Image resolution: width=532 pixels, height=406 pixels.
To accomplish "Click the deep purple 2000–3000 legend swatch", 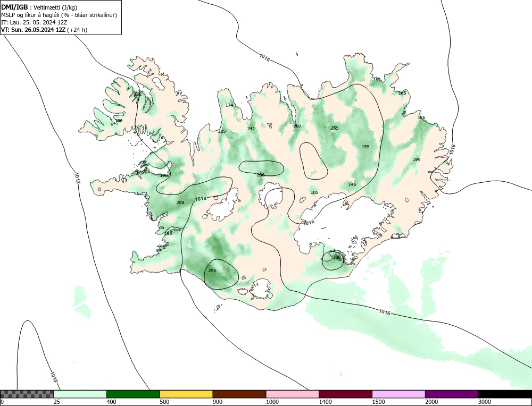I will 452,394.
